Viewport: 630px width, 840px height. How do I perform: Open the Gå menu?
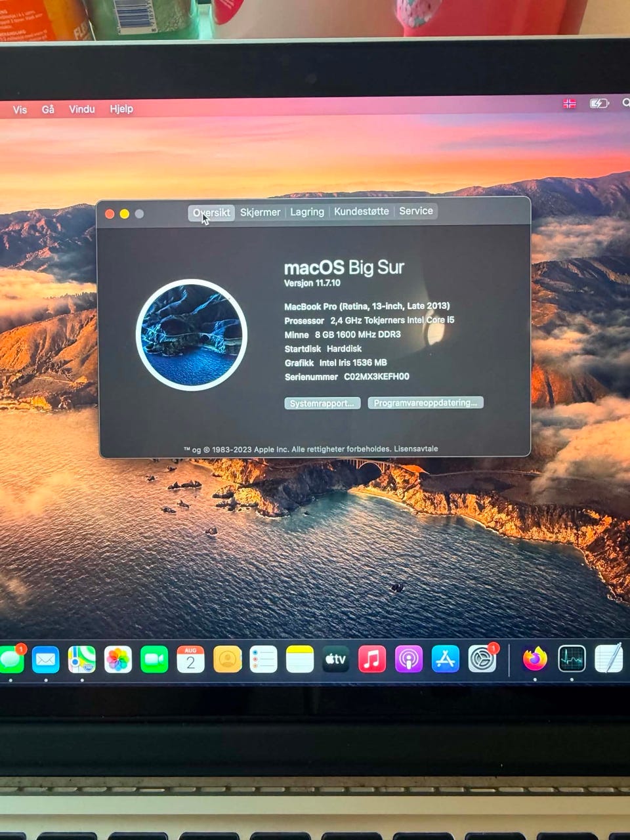pos(48,110)
